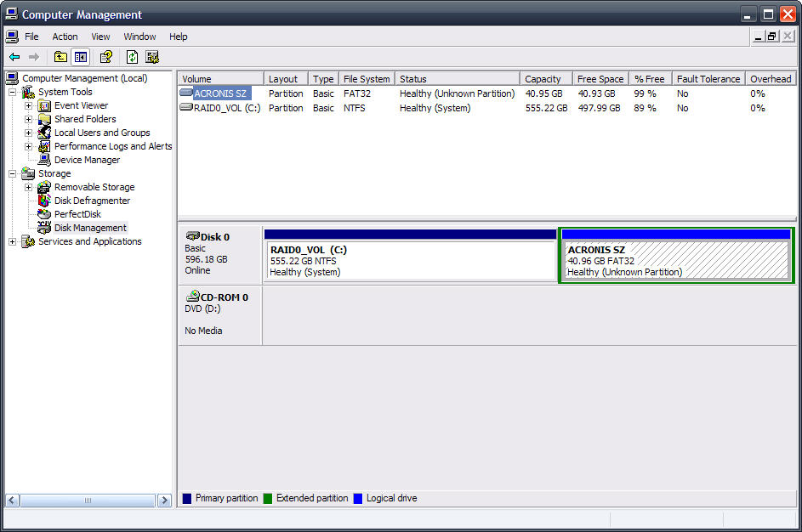The width and height of the screenshot is (802, 532).
Task: Click the Removable Storage icon
Action: pos(44,187)
